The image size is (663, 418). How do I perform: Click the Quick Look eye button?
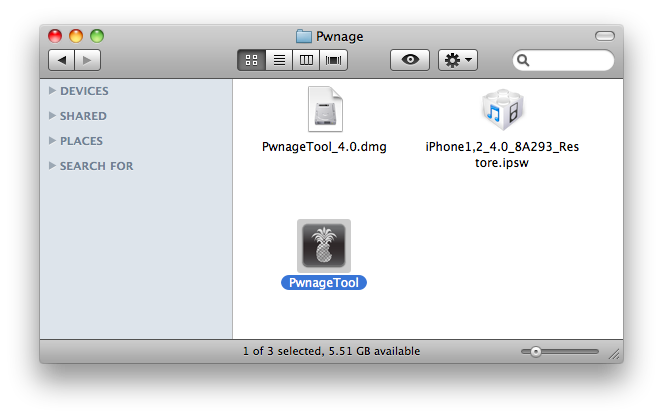click(410, 60)
